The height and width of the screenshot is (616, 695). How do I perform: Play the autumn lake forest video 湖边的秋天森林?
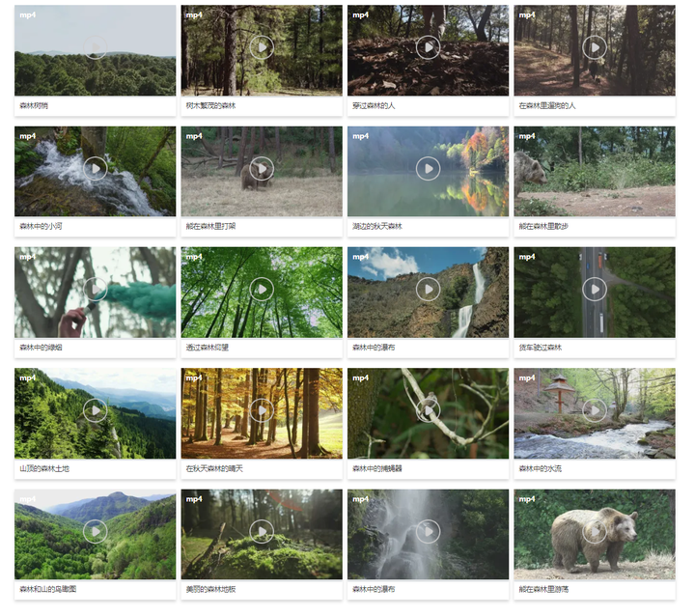coord(429,169)
